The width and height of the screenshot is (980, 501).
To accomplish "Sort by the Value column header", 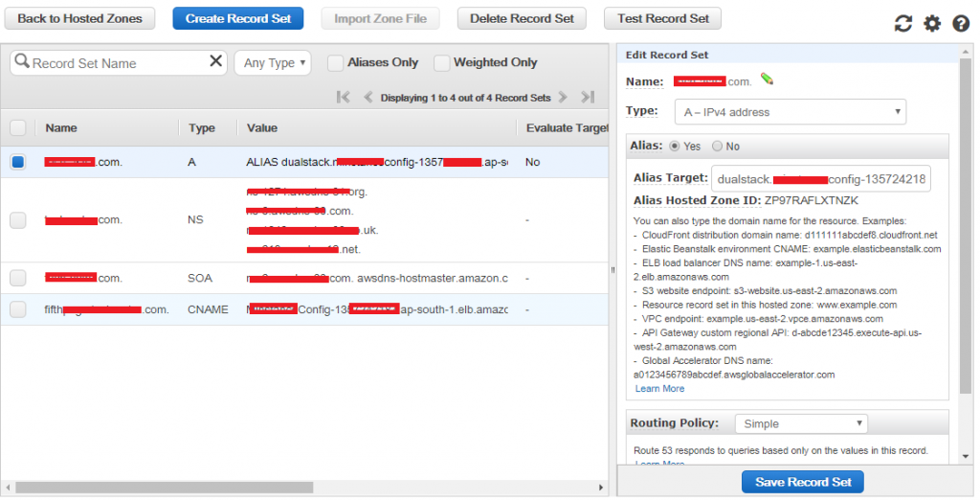I will pos(262,127).
